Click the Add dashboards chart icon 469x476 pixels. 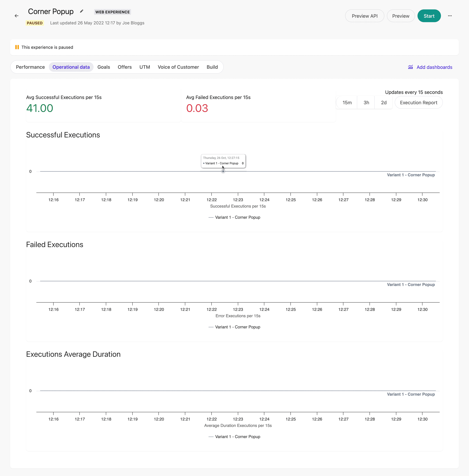[x=410, y=67]
